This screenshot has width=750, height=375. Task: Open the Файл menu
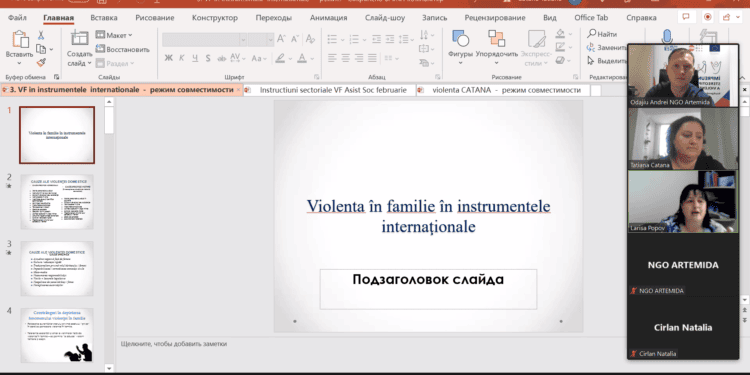[17, 18]
